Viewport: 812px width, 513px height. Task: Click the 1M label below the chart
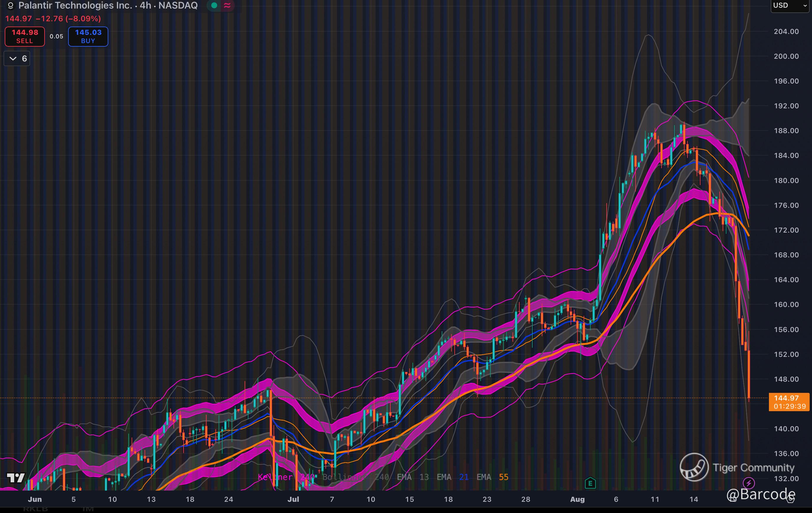(x=88, y=509)
